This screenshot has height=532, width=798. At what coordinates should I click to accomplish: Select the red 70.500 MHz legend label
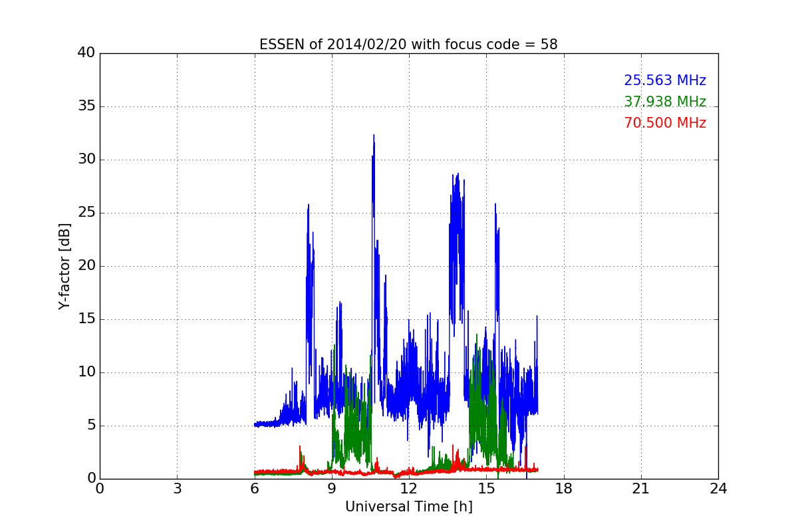[x=665, y=123]
